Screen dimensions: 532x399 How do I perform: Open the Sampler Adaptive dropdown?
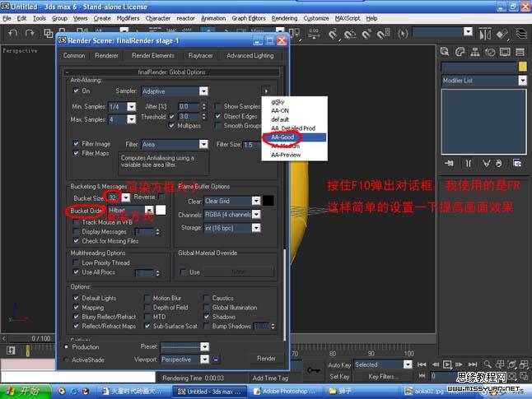tap(175, 91)
